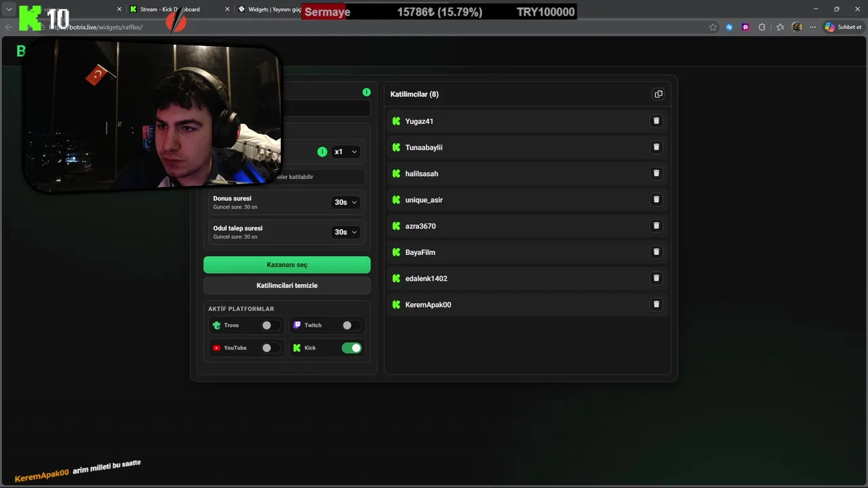The height and width of the screenshot is (488, 868).
Task: Turn on the YouTube platform toggle
Action: coord(271,348)
